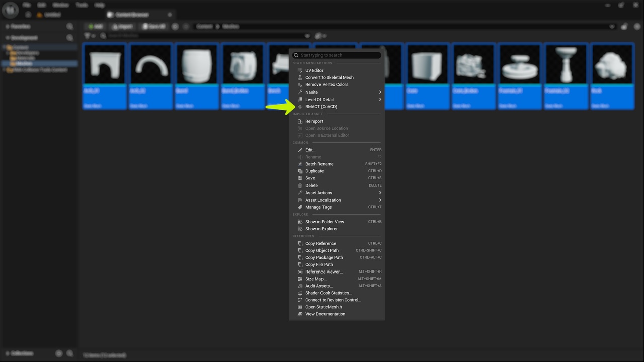The image size is (644, 362).
Task: Select the intact barrel mesh thumbnail
Action: [197, 64]
